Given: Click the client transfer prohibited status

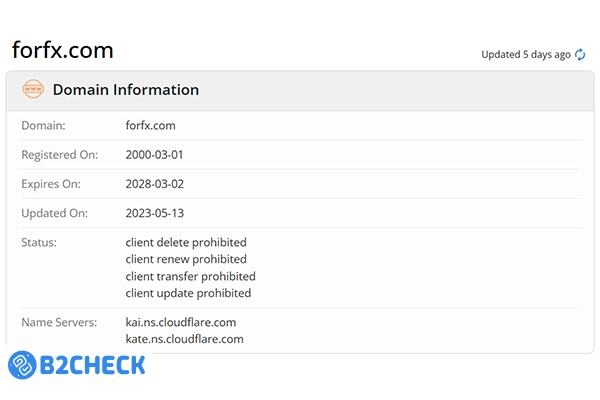Looking at the screenshot, I should [x=190, y=276].
